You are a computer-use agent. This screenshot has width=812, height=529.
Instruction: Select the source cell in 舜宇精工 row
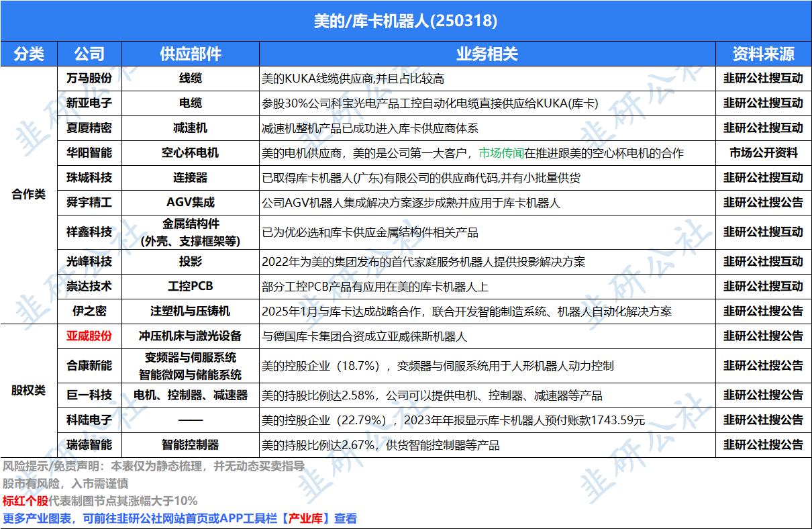[x=763, y=202]
